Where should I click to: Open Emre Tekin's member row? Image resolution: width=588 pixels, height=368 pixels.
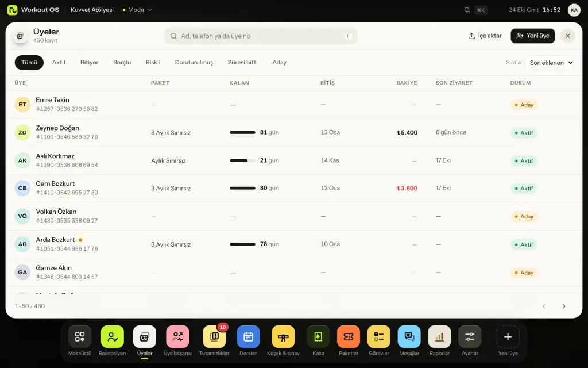click(x=294, y=105)
